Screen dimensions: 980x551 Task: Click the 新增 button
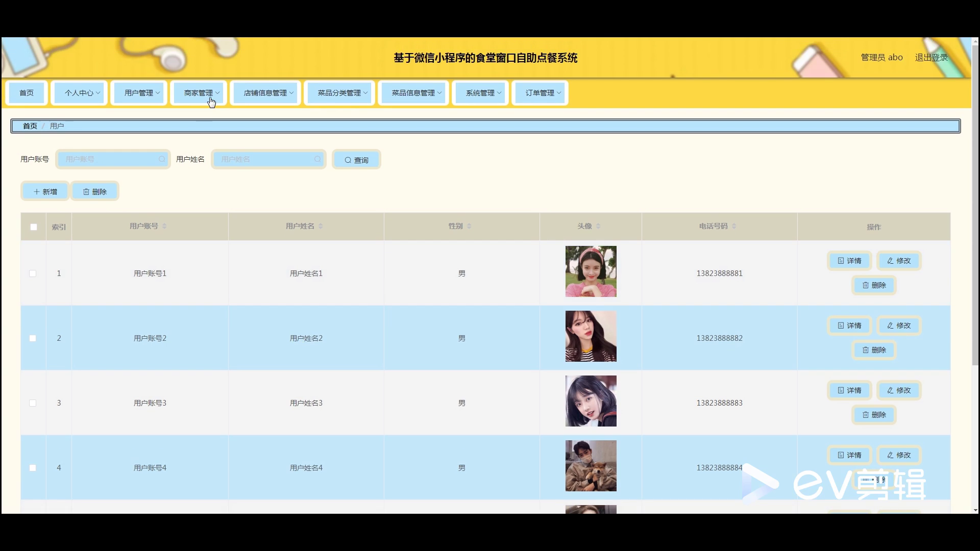(45, 191)
